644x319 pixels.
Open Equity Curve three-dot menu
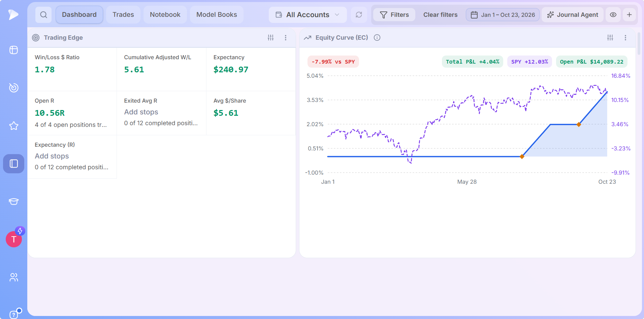(x=625, y=38)
